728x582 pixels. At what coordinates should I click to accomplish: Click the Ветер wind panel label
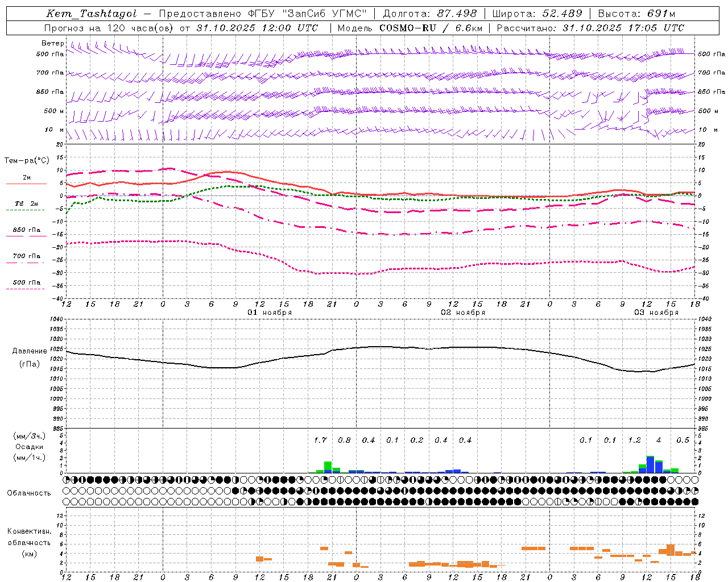tap(53, 43)
